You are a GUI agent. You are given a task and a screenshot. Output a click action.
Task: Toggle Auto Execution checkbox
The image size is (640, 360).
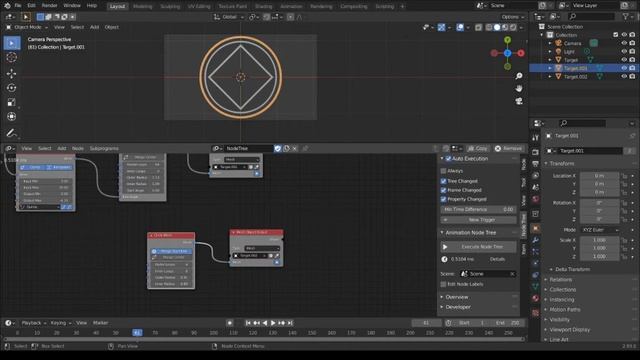(x=449, y=158)
